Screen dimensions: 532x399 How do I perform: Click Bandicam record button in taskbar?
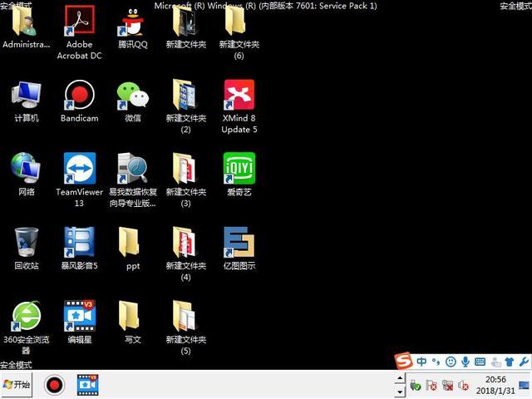click(x=54, y=385)
